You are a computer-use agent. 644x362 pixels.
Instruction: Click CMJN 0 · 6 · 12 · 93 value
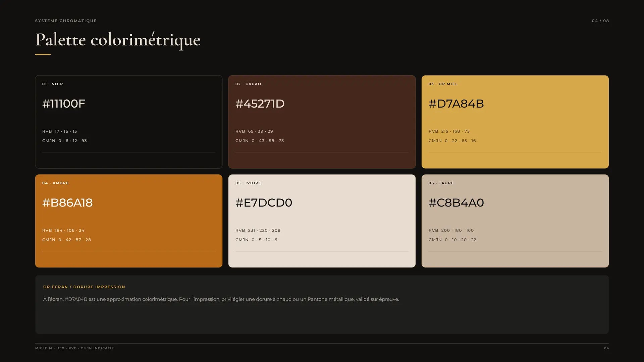[x=64, y=141]
